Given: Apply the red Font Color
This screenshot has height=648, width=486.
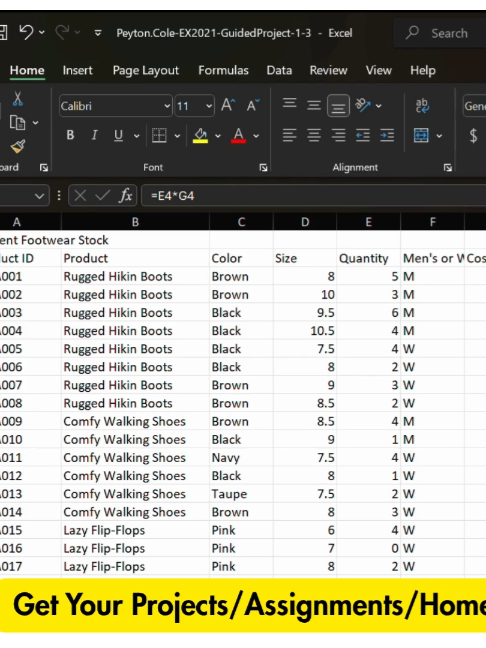Looking at the screenshot, I should [x=238, y=136].
